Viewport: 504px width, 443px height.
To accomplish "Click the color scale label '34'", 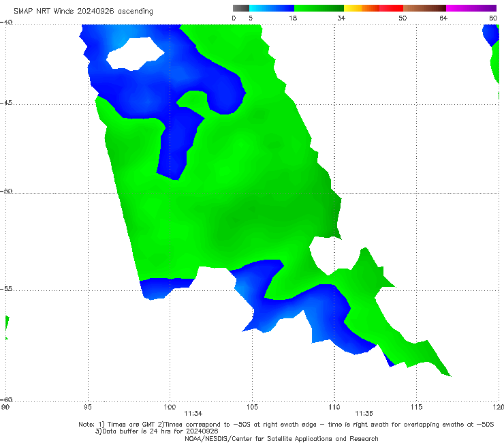I will point(341,18).
